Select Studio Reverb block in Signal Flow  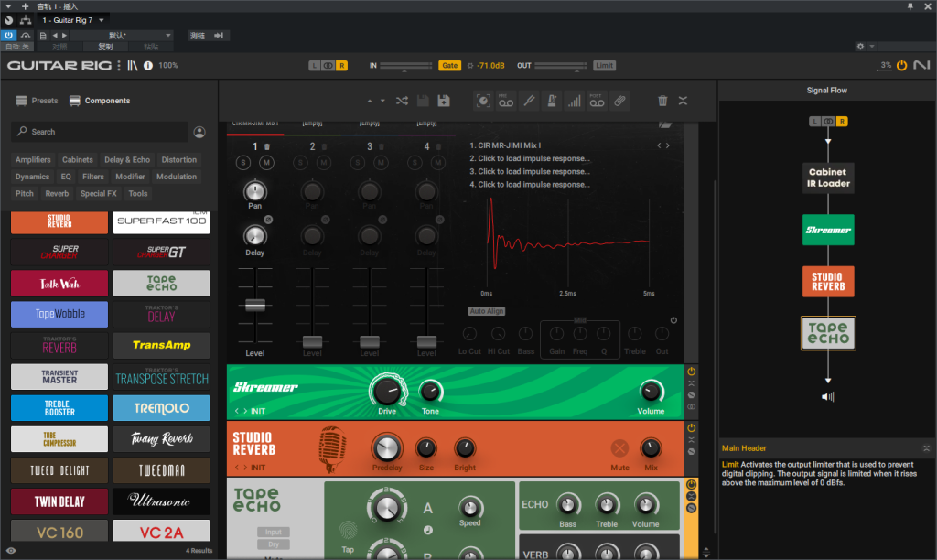click(827, 282)
